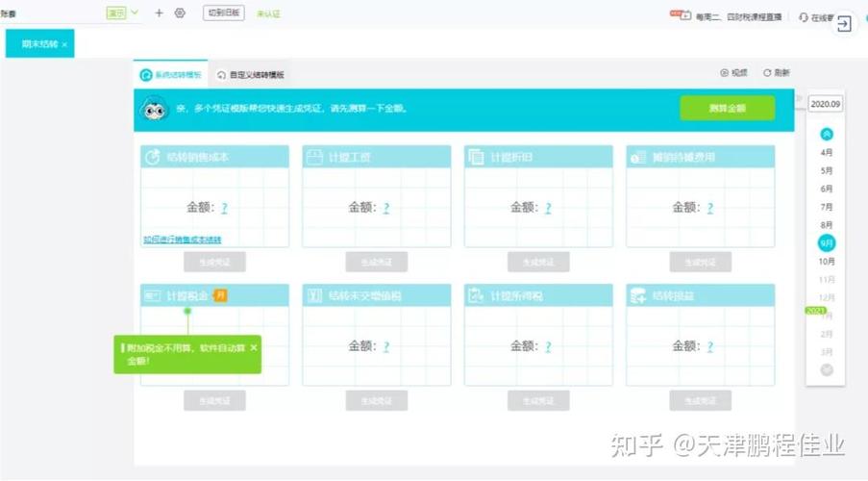
Task: Click the 计提税金 card header icon
Action: click(x=152, y=296)
